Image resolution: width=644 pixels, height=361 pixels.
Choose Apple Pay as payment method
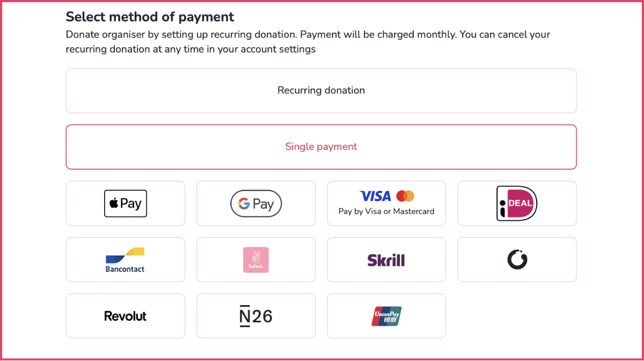click(x=125, y=204)
